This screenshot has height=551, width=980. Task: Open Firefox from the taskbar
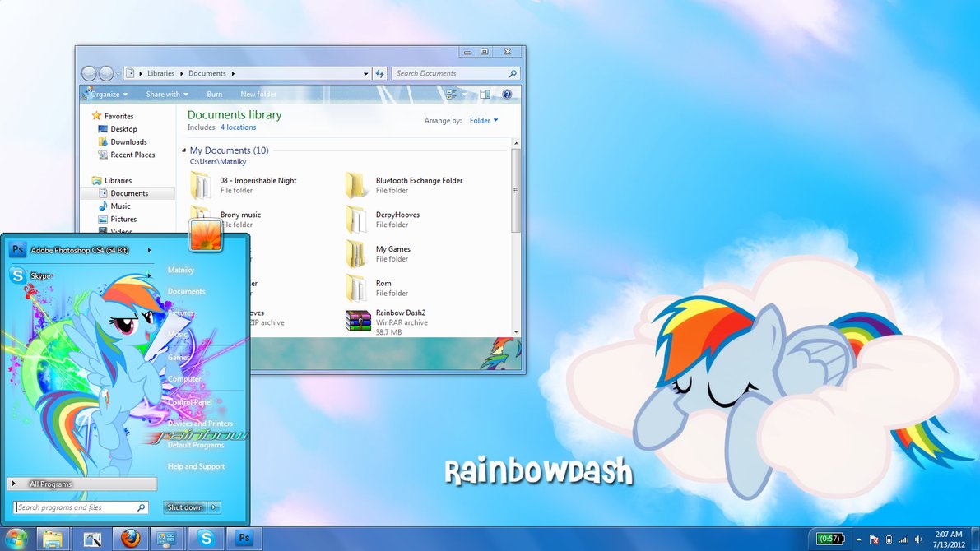pyautogui.click(x=131, y=538)
